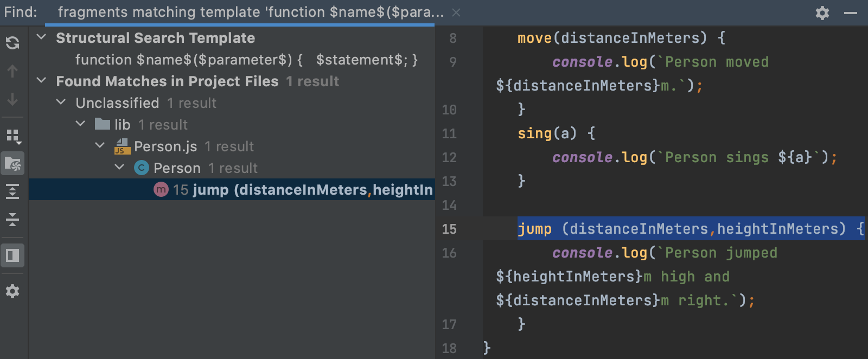The image size is (868, 359).
Task: Open settings gear in the left toolbar
Action: pyautogui.click(x=12, y=291)
